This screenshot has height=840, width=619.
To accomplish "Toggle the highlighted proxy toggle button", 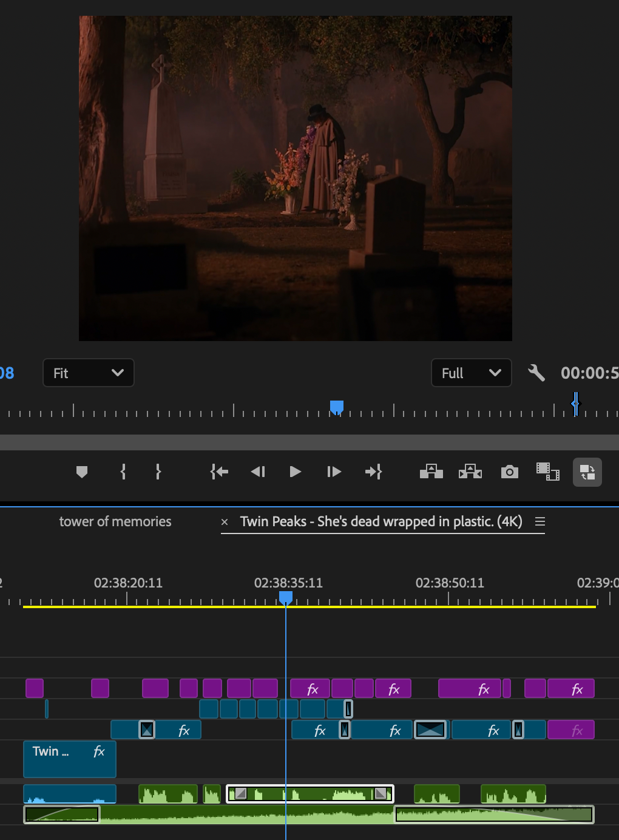I will (587, 472).
